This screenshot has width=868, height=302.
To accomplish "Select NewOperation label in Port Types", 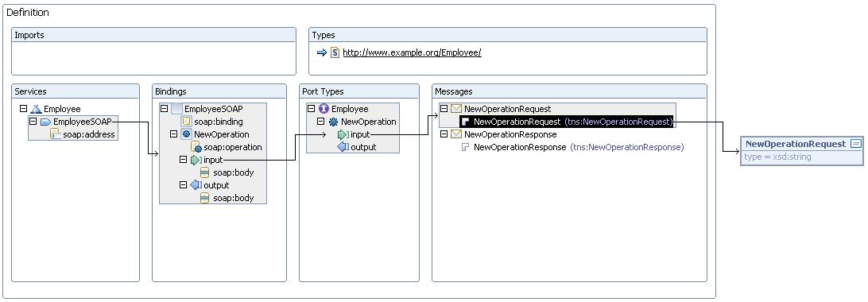I will click(x=369, y=122).
